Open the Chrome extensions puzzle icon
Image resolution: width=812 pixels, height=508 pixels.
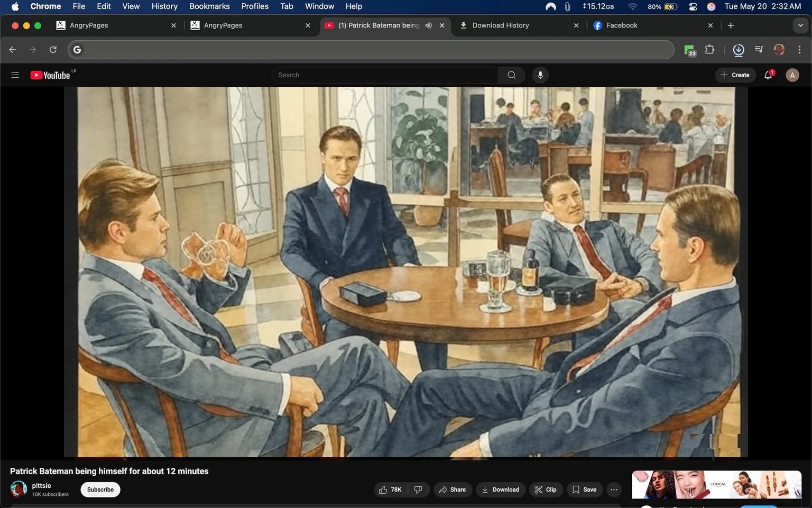709,49
